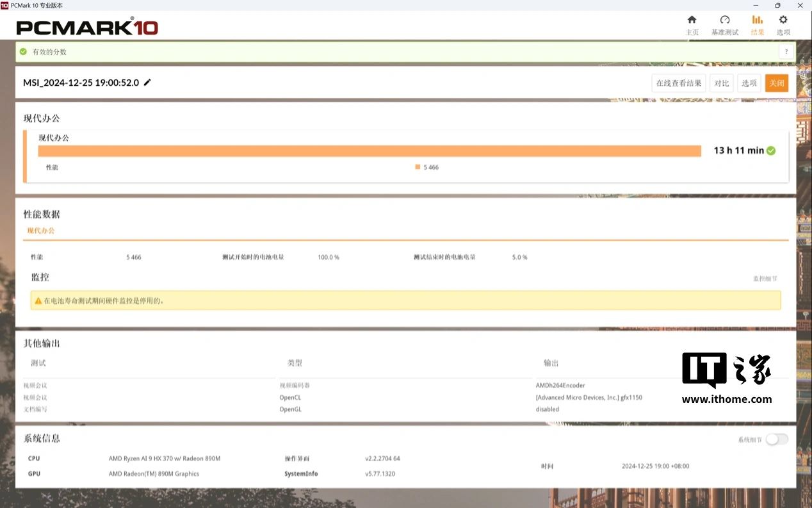
Task: Click the yellow warning triangle icon
Action: (38, 300)
